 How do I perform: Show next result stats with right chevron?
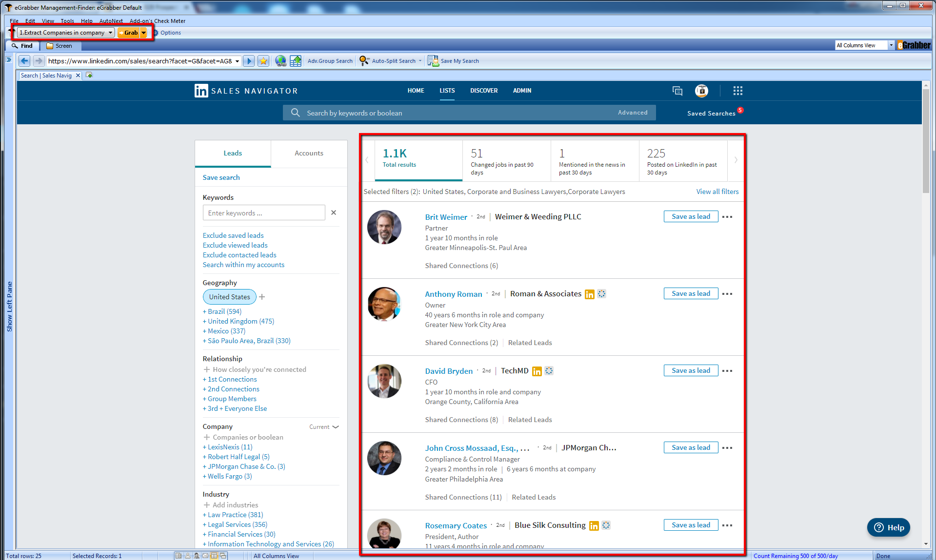point(736,160)
